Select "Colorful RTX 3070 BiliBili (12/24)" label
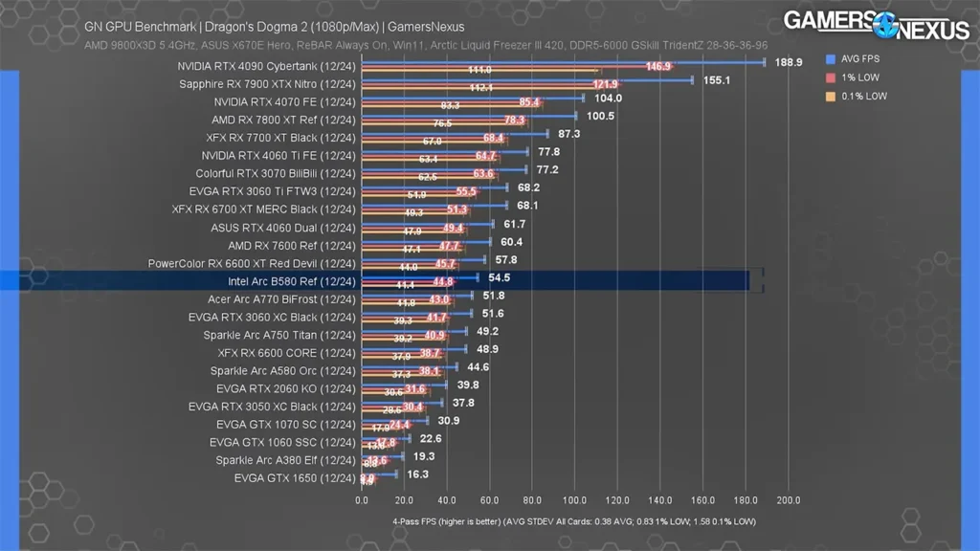This screenshot has width=980, height=551. (x=276, y=174)
